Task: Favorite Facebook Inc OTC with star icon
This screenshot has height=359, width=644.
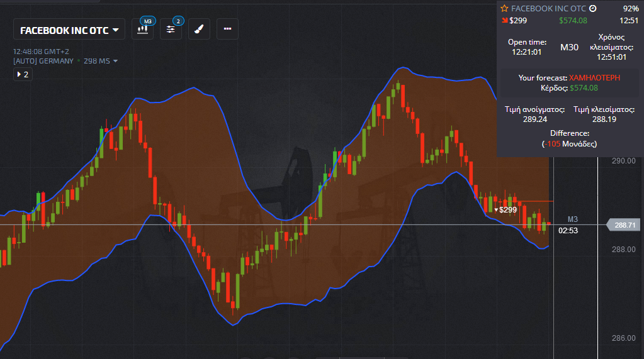Action: [x=504, y=9]
